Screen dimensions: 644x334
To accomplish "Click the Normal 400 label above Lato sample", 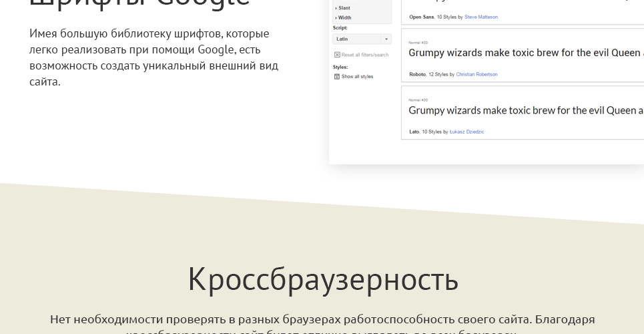I will pyautogui.click(x=418, y=100).
